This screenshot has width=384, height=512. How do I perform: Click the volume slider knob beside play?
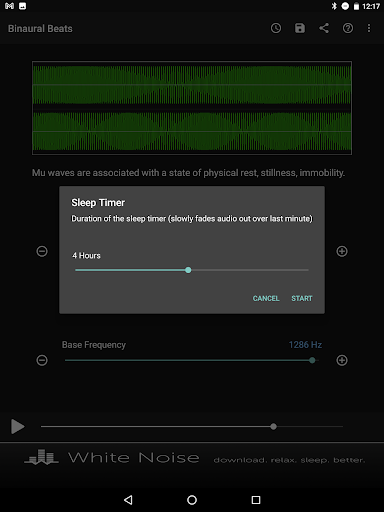click(x=274, y=426)
